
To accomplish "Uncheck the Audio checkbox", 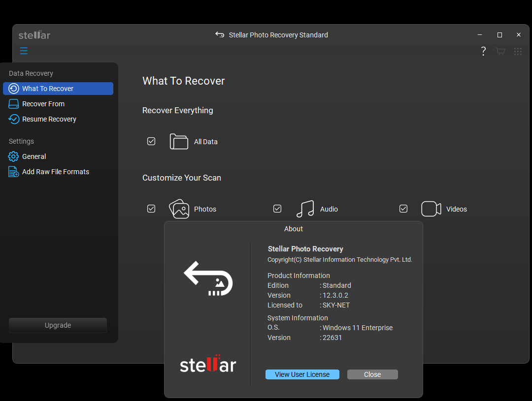I will click(277, 209).
